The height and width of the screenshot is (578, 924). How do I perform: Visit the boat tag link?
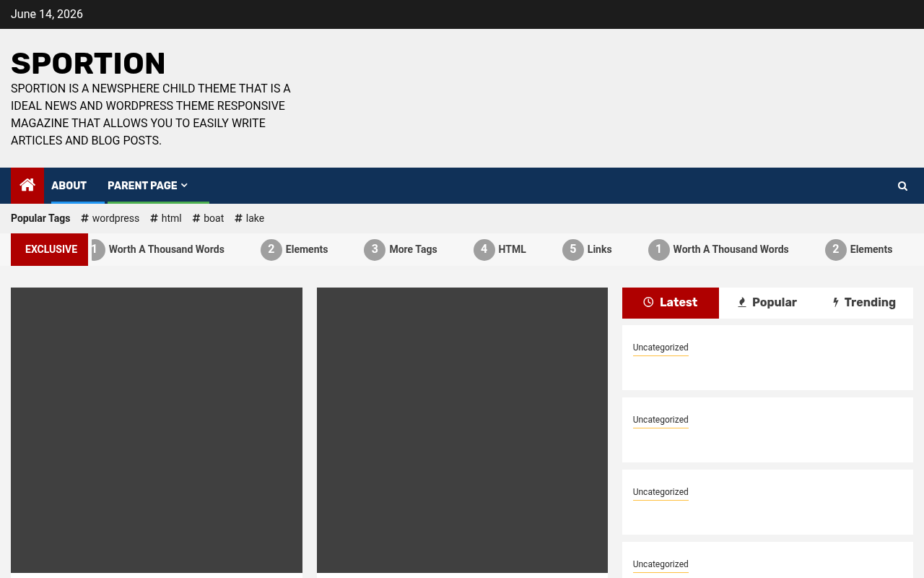(208, 218)
